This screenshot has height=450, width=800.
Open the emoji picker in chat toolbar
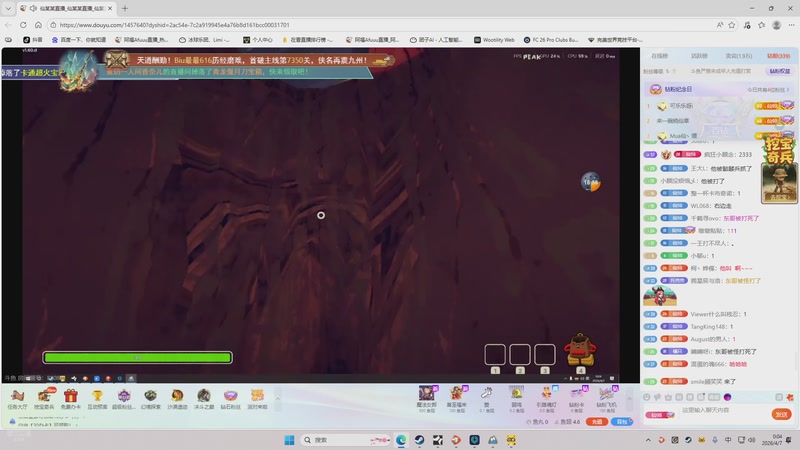646,397
